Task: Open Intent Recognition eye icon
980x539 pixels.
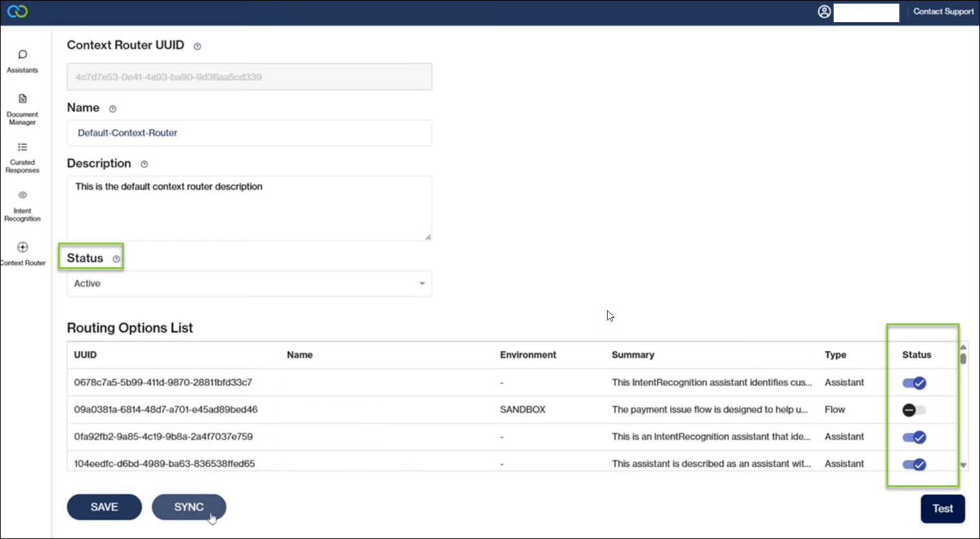Action: click(23, 195)
